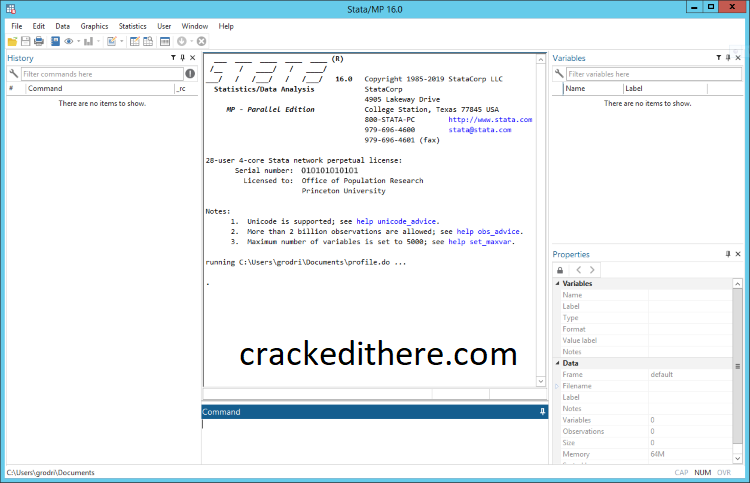Click the History panel pin icon
The height and width of the screenshot is (483, 750).
click(x=183, y=58)
